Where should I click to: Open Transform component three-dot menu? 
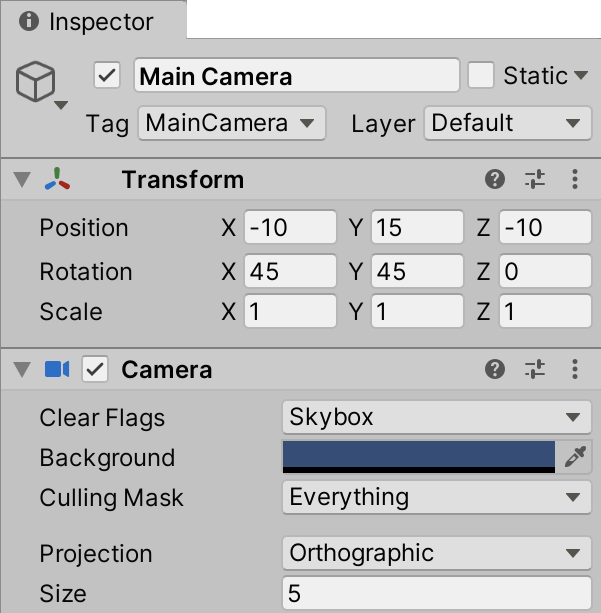click(x=575, y=180)
